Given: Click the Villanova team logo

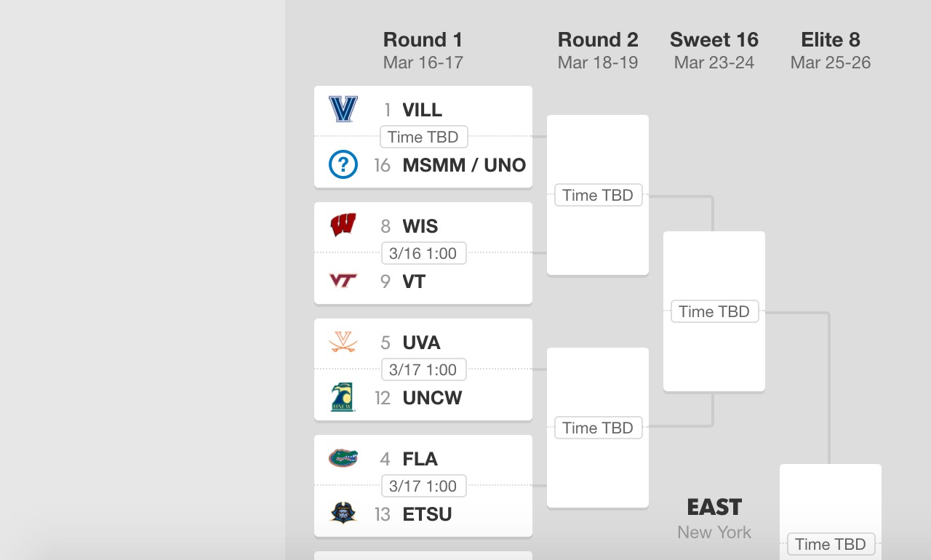Looking at the screenshot, I should [x=343, y=110].
